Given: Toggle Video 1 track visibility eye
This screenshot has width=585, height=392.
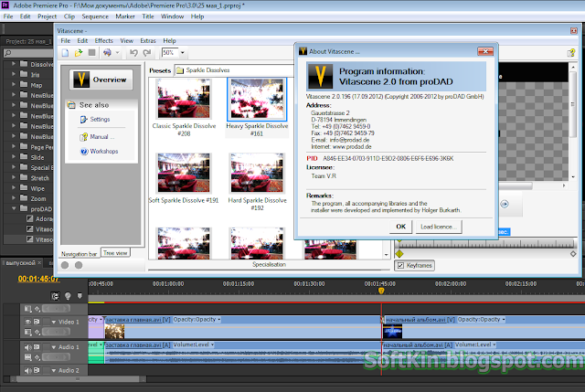Looking at the screenshot, I should [x=27, y=322].
